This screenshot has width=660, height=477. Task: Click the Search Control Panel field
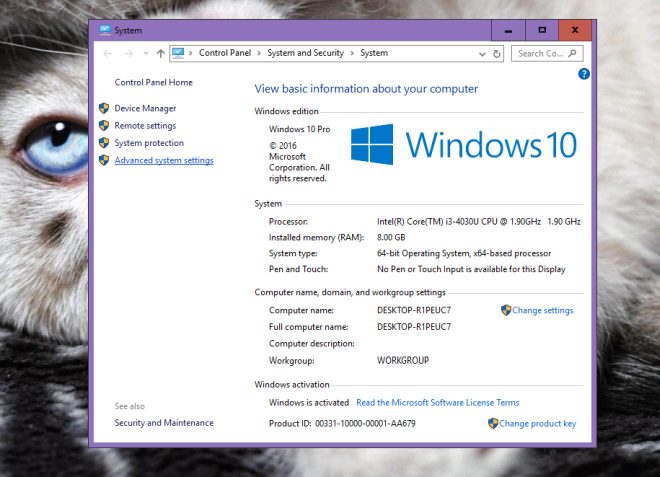point(547,53)
